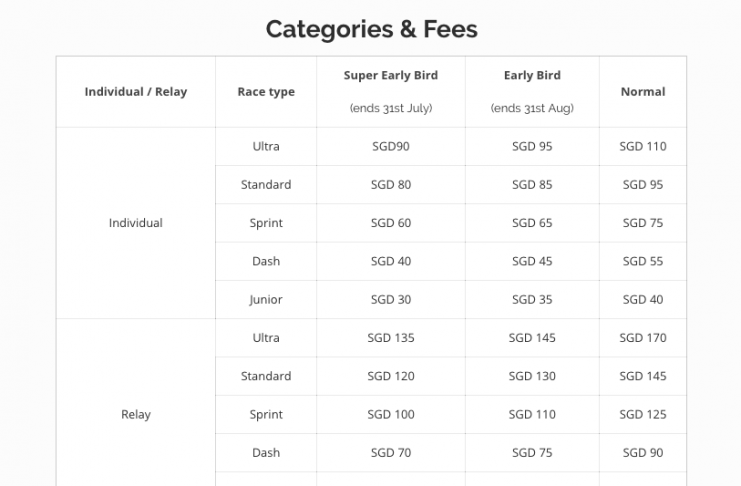
Task: Select the Relay category cell
Action: (x=136, y=414)
